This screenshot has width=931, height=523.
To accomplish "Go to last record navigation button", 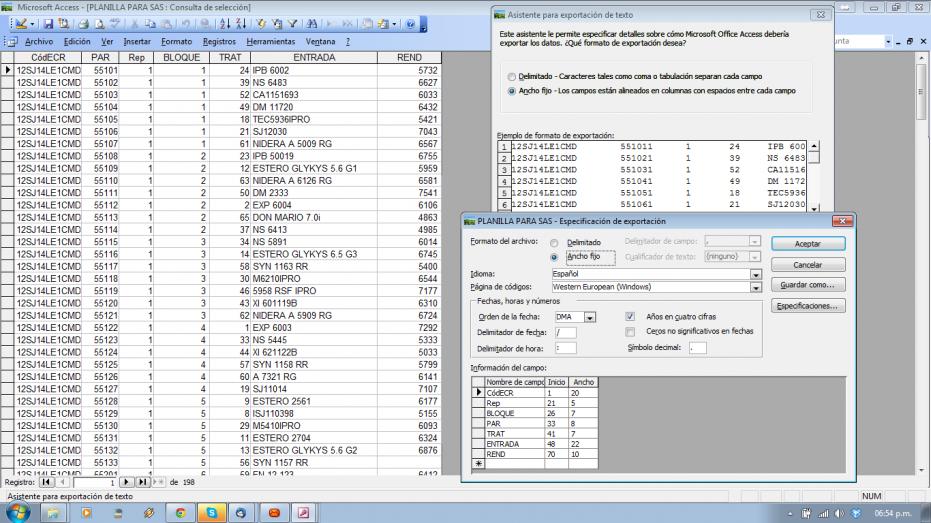I will [142, 482].
